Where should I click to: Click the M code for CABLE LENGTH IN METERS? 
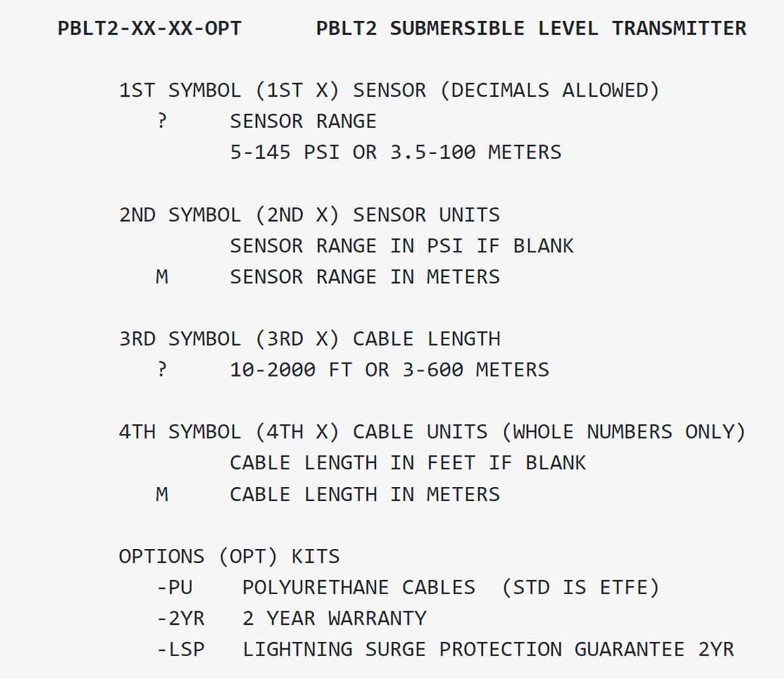162,494
